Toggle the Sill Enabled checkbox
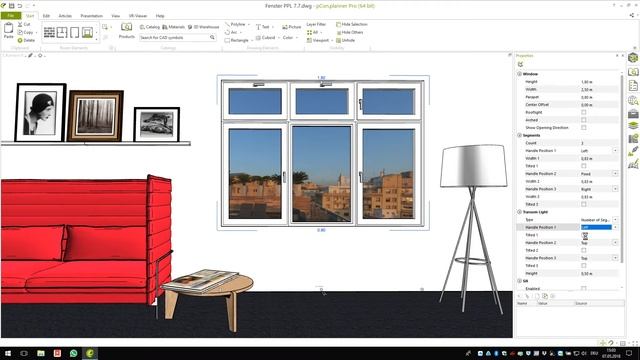640x360 pixels. pyautogui.click(x=584, y=289)
